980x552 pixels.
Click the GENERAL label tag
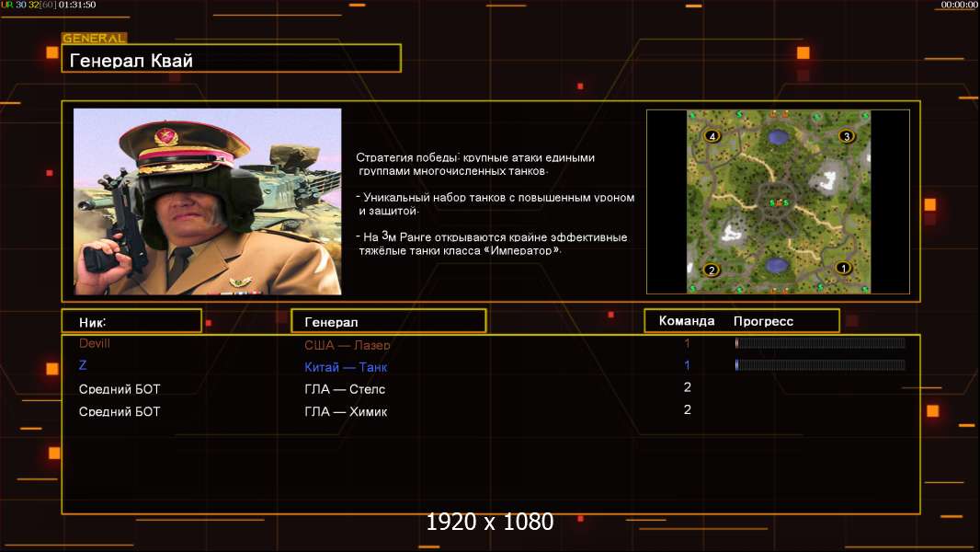coord(95,38)
